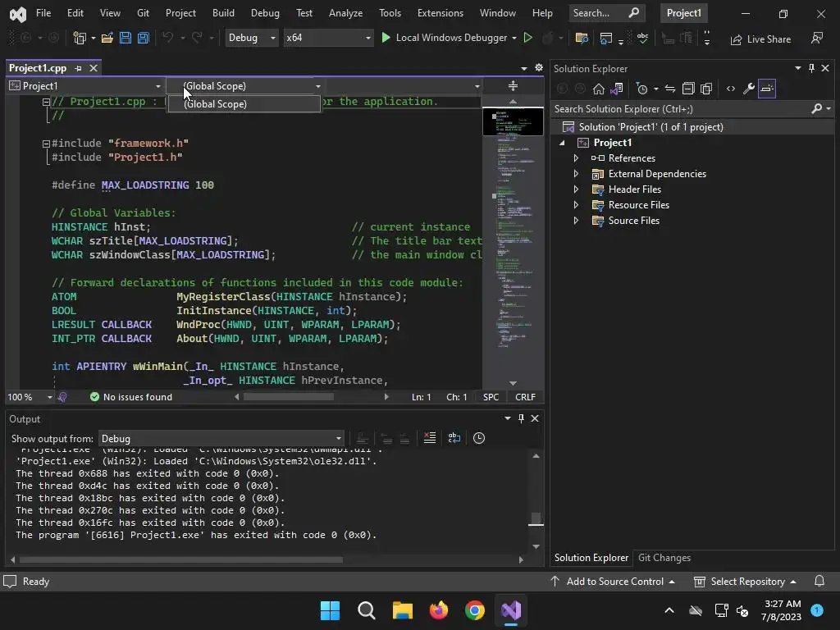Open the Extensions menu

point(441,13)
